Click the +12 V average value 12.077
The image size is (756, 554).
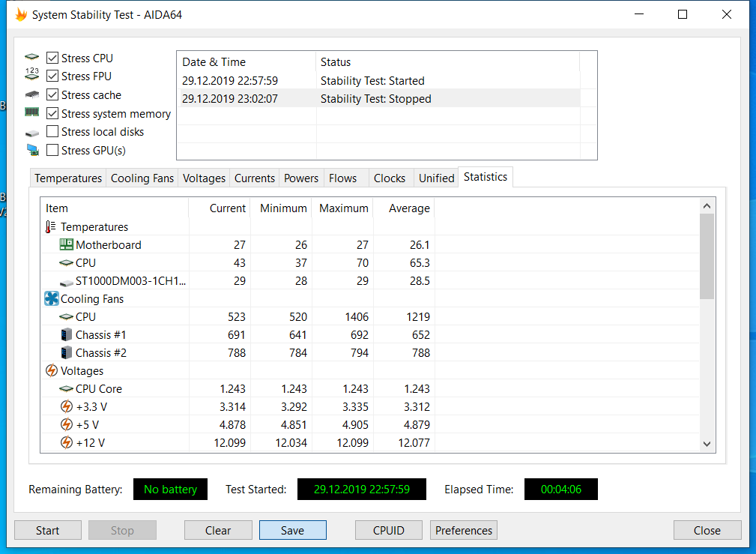click(414, 442)
